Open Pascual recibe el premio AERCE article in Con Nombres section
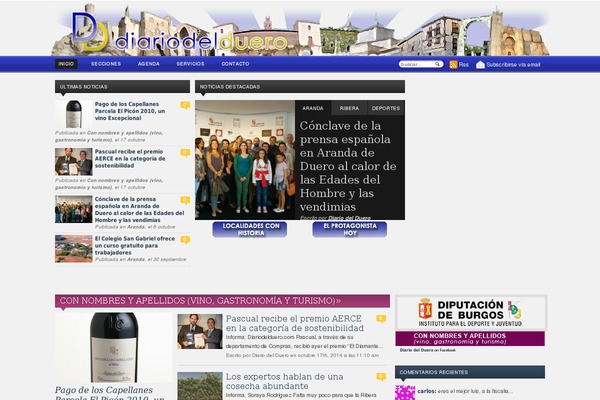 coord(295,323)
